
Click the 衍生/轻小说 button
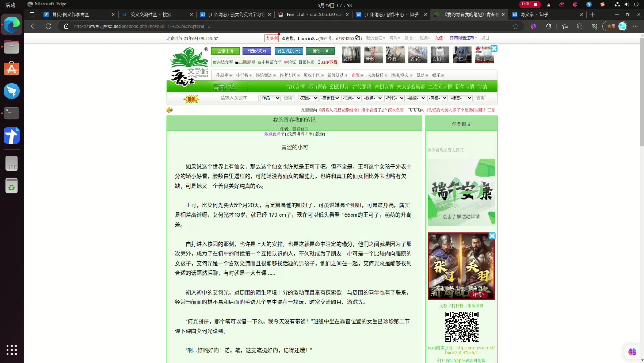click(x=288, y=51)
